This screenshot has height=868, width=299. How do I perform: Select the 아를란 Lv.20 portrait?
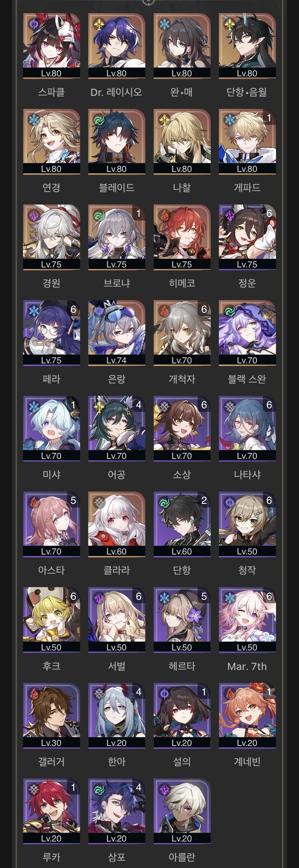point(182,811)
